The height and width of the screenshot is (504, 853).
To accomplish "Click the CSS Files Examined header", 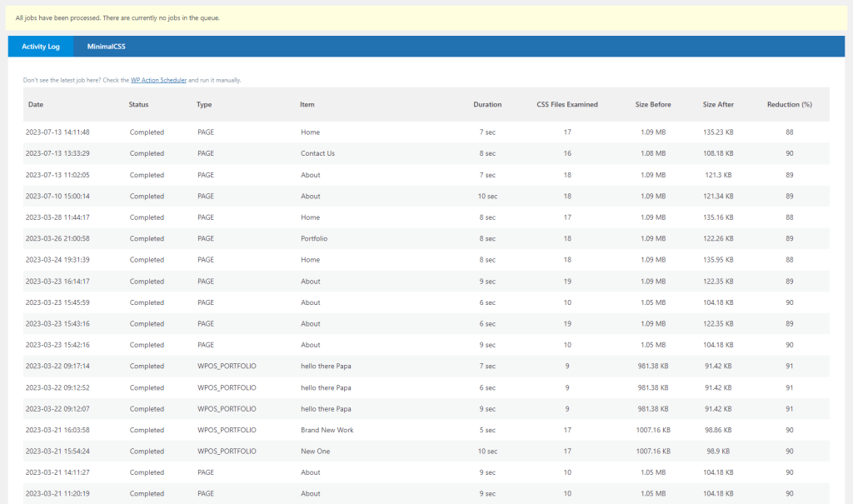I will click(x=567, y=105).
